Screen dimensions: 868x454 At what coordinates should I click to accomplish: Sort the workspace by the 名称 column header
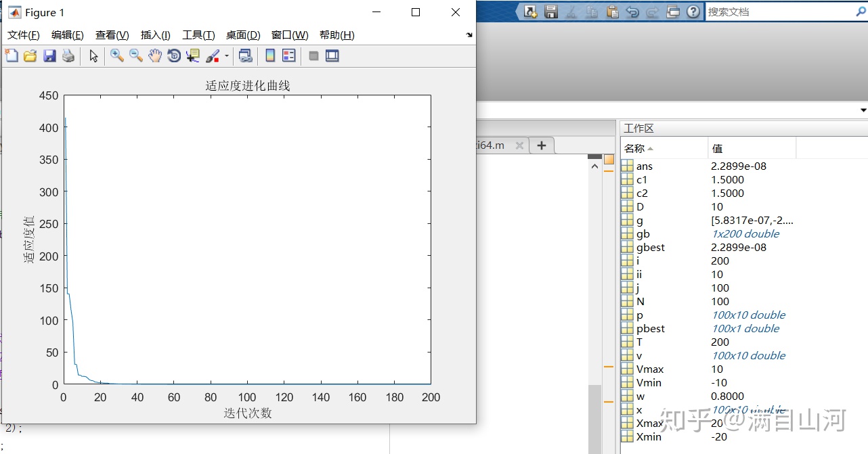pos(664,148)
